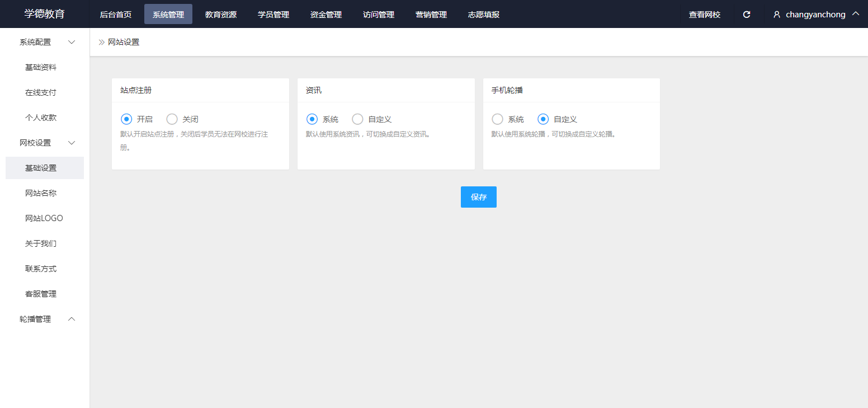Click the 资讯 card heading
The image size is (868, 408).
314,90
